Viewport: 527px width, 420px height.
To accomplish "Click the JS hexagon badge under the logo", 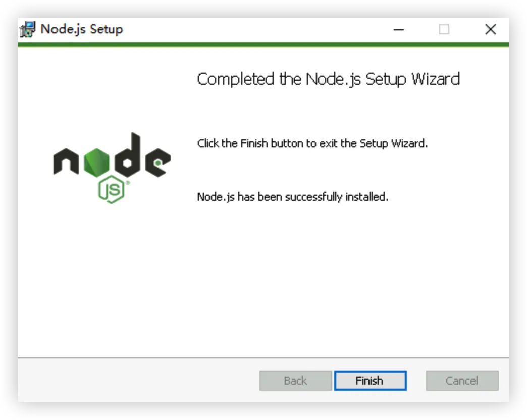I will [112, 189].
